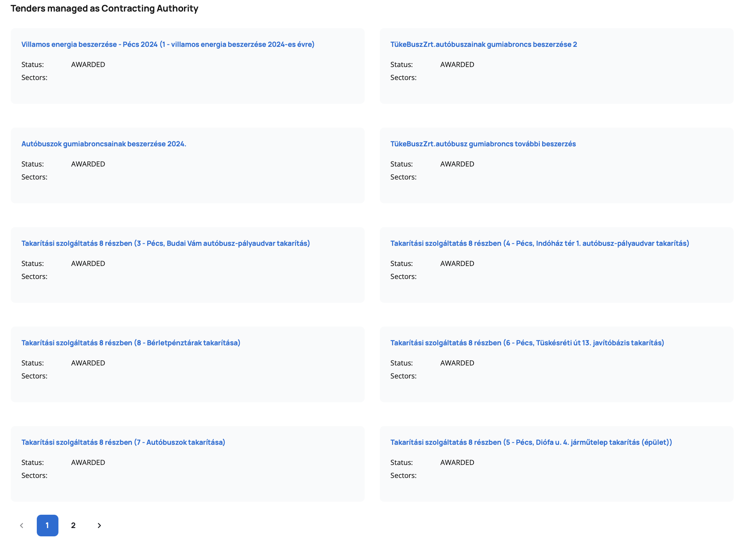Click Sectors label in Tüskésréti út card
756x545 pixels.
pyautogui.click(x=403, y=376)
